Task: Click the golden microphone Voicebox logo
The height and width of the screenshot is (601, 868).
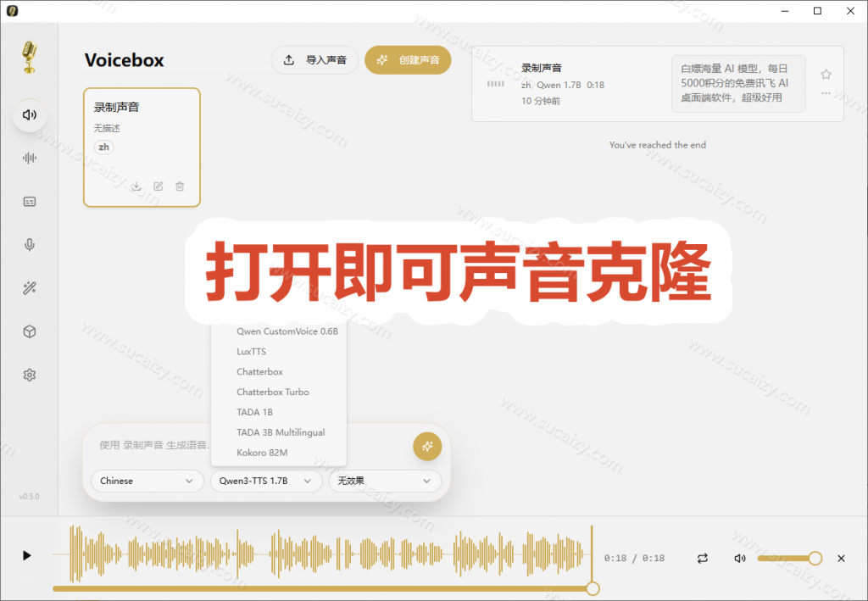Action: tap(30, 57)
